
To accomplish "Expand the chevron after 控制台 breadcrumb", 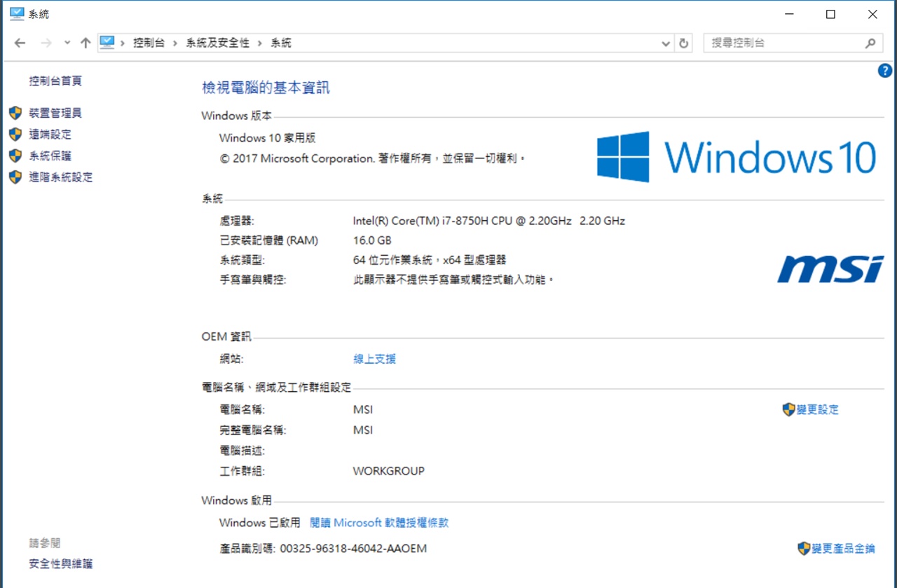I will [x=174, y=43].
